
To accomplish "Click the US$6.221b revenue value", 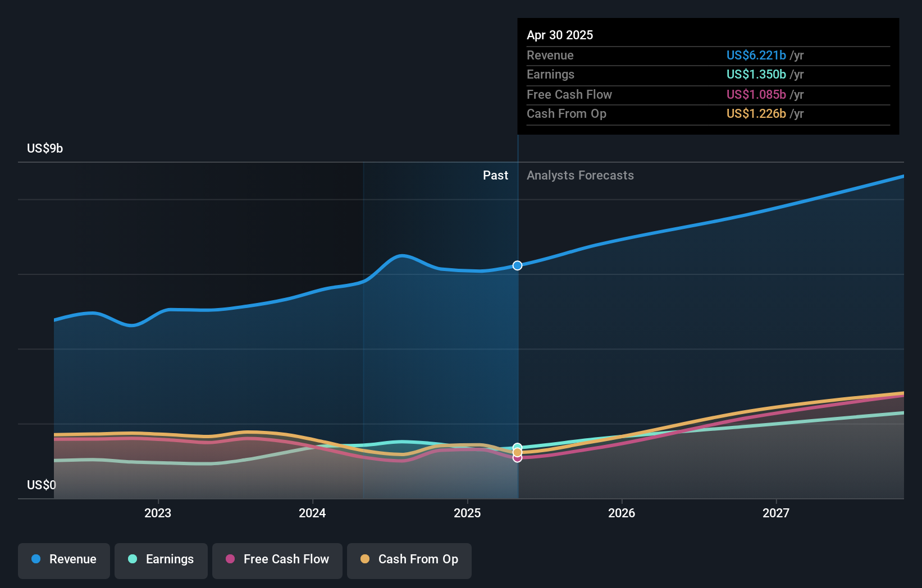I will (x=756, y=56).
